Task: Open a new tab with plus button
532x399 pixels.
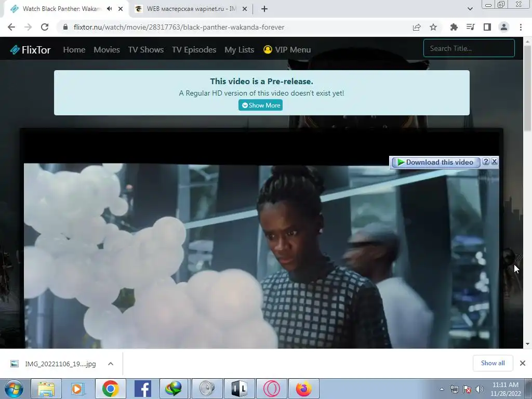Action: 264,9
